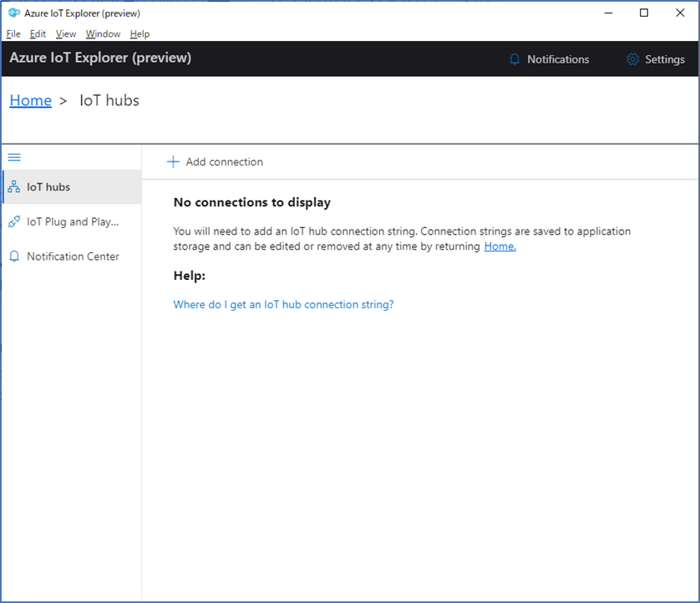Open Notification Center via its bell icon
The image size is (700, 603).
pos(13,256)
